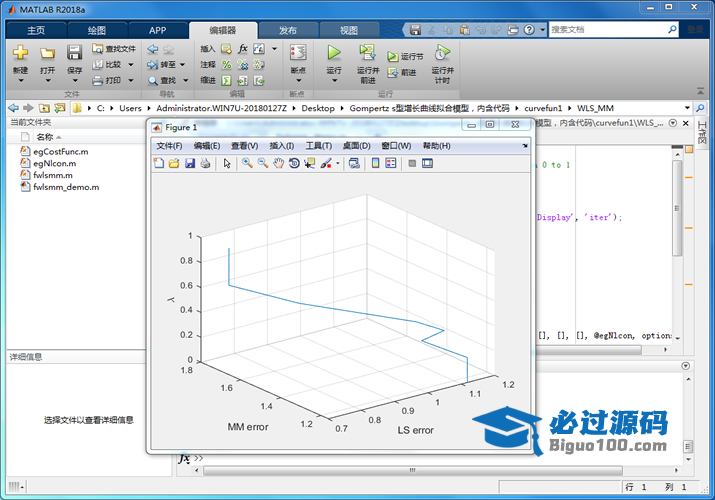Click the Data Cursor tool icon
Screen dimensions: 715x500
click(310, 163)
